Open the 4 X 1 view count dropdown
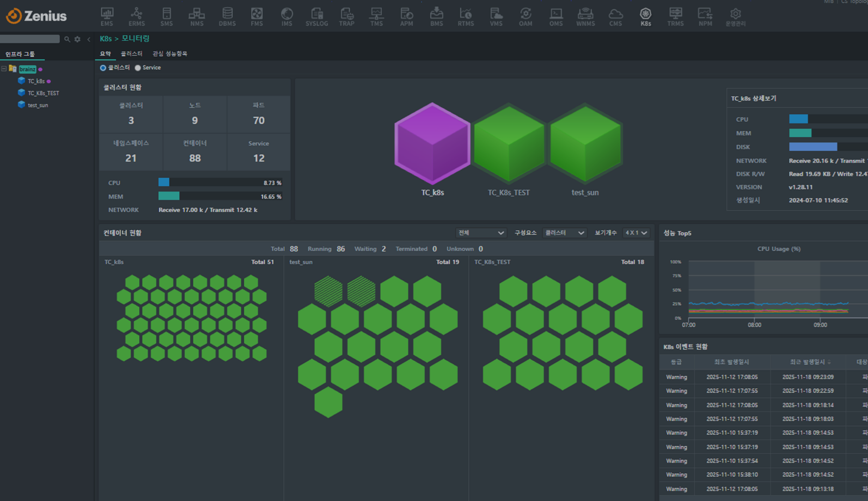868x501 pixels. [635, 233]
